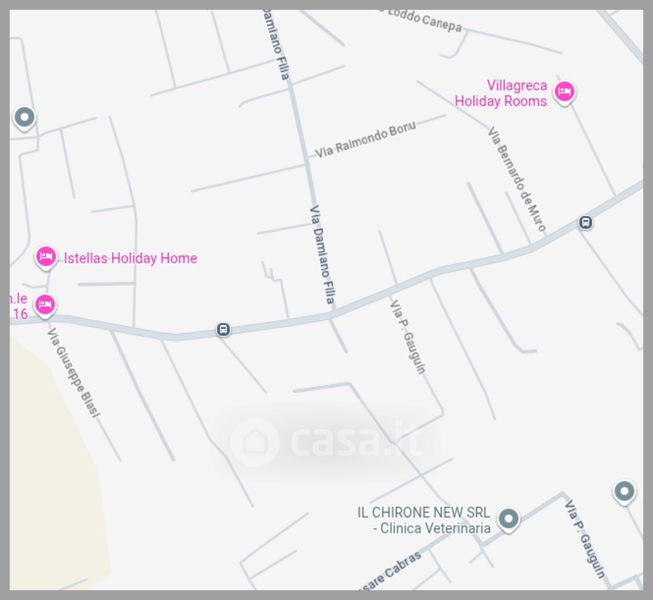Select the bus stop icon near Via Bernardo de Muro
This screenshot has height=600, width=653.
(x=586, y=223)
